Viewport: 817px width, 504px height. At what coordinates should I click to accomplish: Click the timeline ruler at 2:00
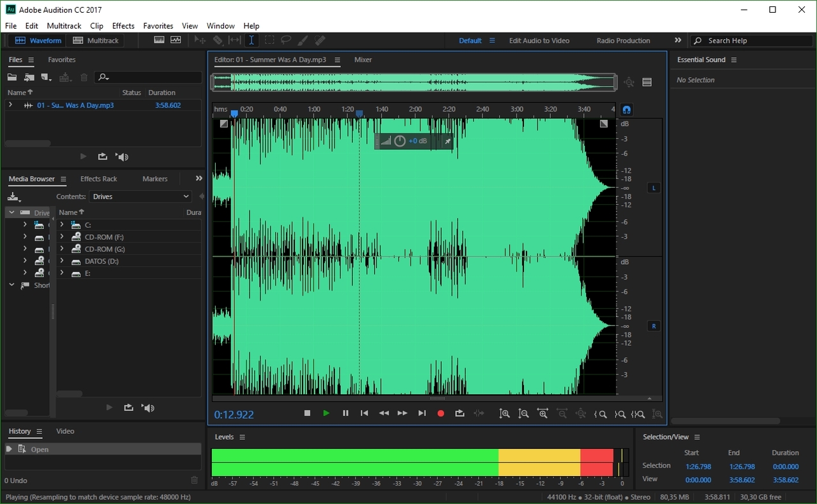416,109
